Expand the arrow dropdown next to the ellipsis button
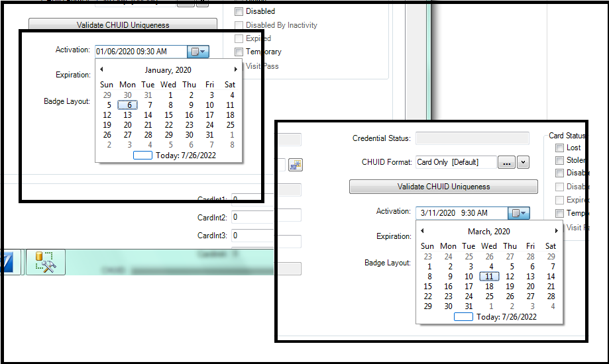 523,162
